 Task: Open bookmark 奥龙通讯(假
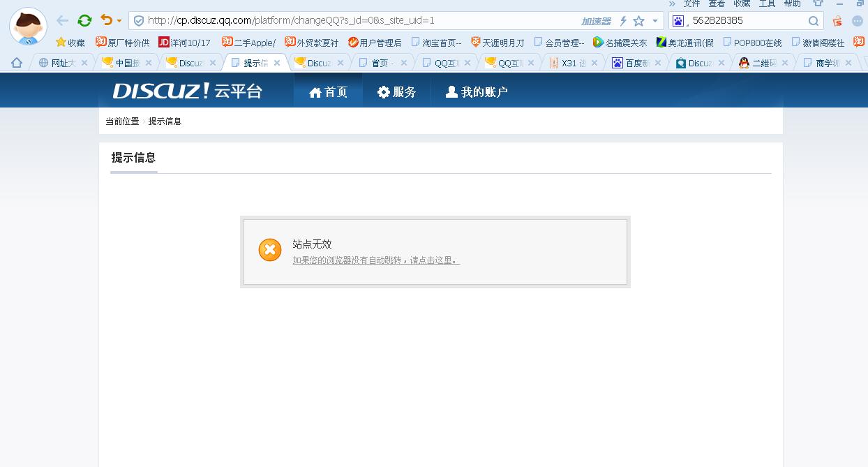(x=685, y=43)
